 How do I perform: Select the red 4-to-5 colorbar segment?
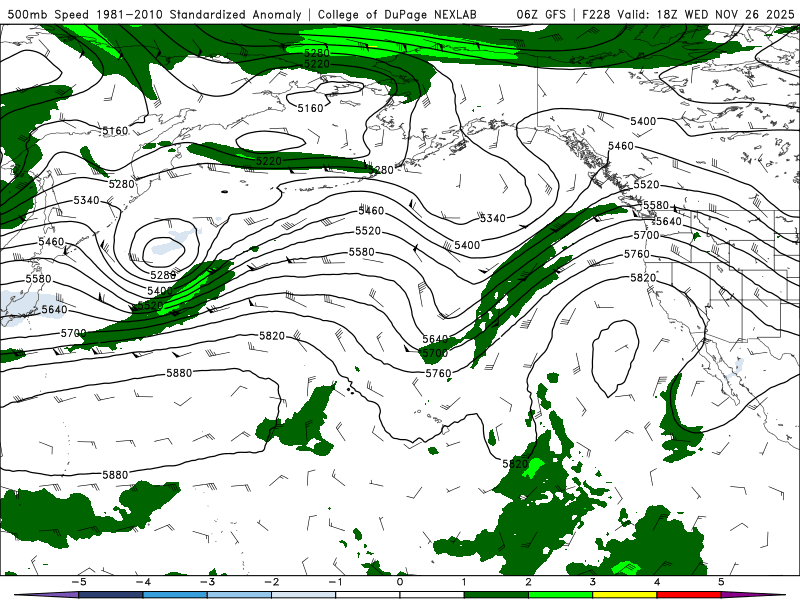689,595
